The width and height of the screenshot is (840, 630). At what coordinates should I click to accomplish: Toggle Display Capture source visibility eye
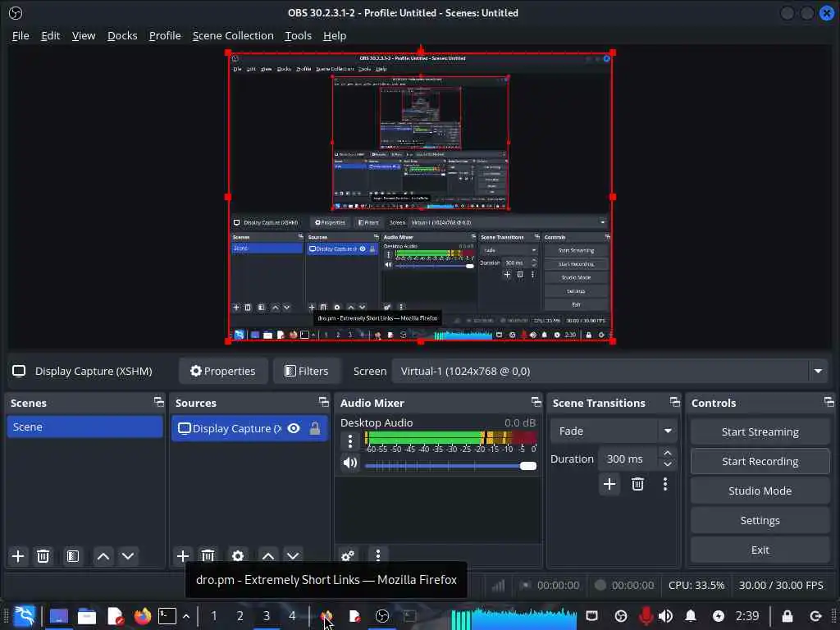294,428
